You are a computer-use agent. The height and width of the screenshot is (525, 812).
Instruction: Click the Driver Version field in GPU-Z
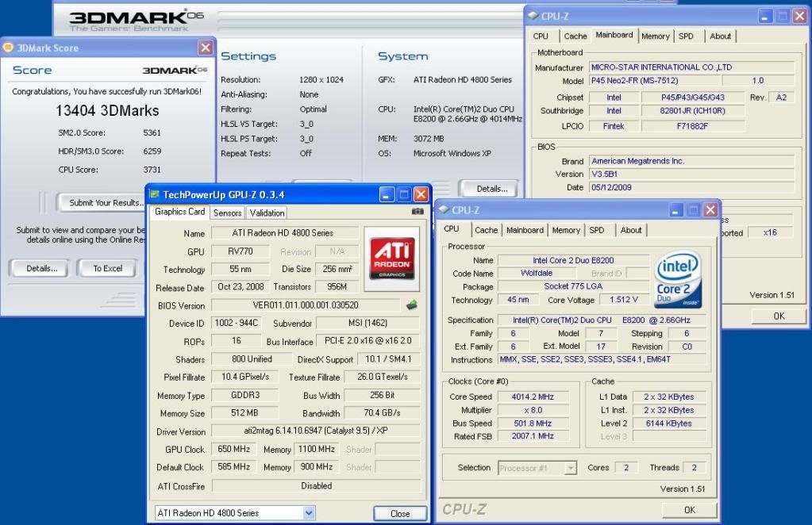pyautogui.click(x=316, y=431)
